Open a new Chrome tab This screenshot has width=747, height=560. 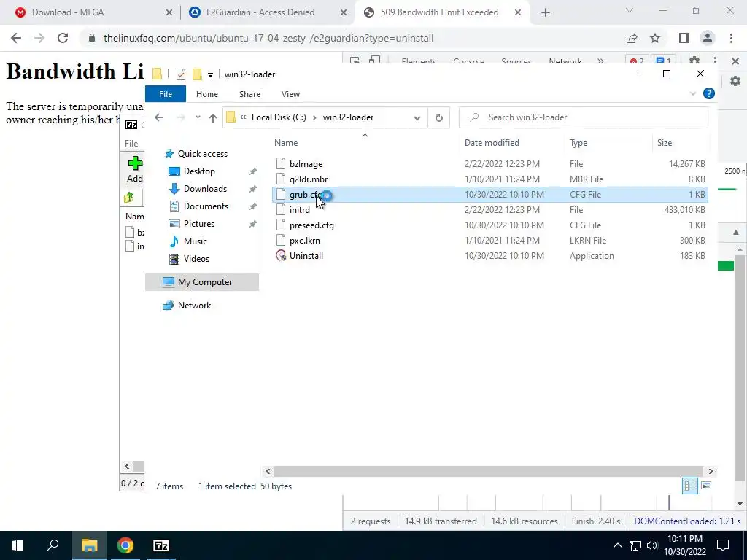tap(546, 13)
